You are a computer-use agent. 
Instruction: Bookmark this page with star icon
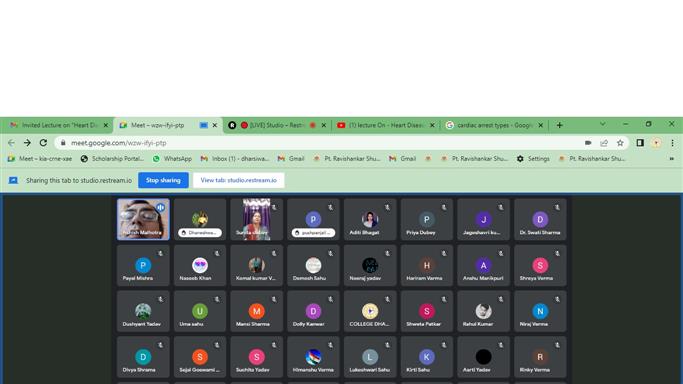tap(620, 143)
